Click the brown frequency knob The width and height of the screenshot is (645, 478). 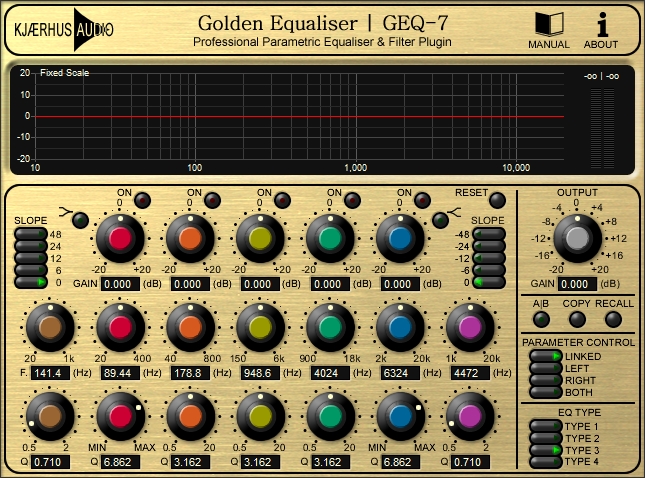50,327
